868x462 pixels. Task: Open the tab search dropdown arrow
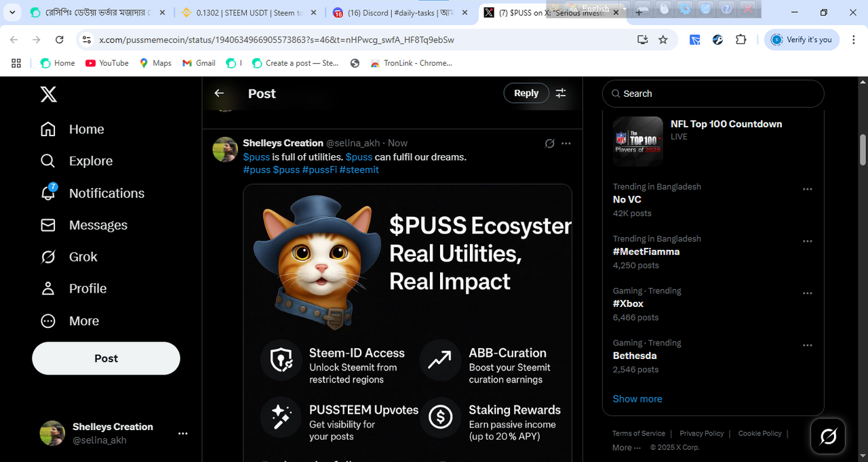pyautogui.click(x=12, y=12)
